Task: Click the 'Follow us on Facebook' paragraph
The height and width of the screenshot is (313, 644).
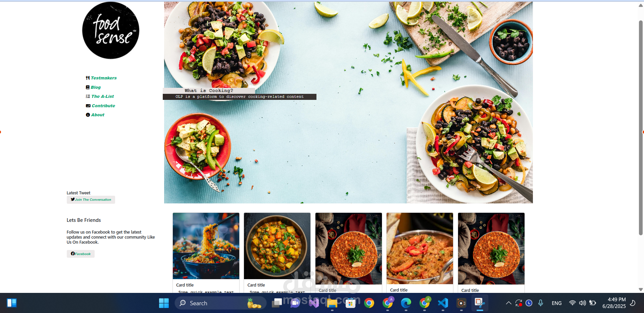Action: 111,237
